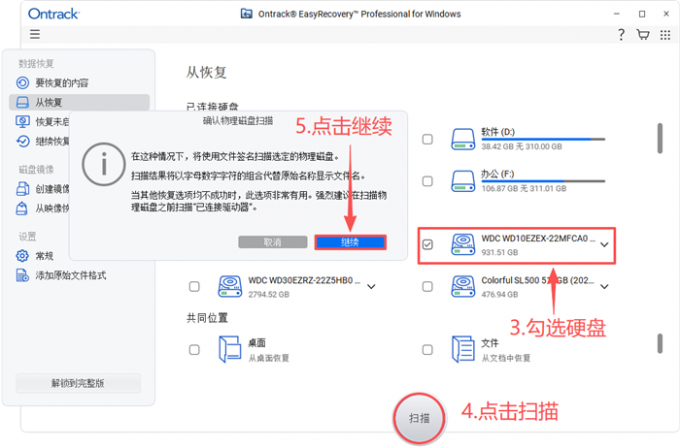Click the 2794.52 GB size text
This screenshot has width=680, height=448.
click(269, 294)
